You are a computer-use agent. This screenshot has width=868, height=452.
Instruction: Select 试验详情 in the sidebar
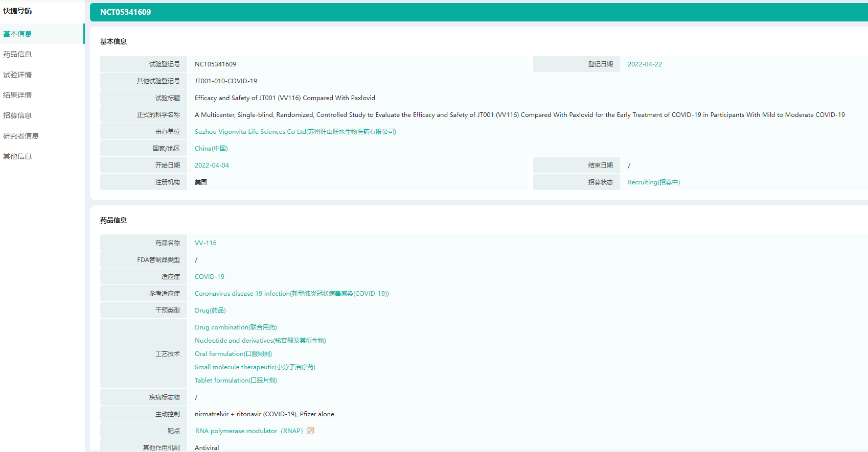pos(17,75)
